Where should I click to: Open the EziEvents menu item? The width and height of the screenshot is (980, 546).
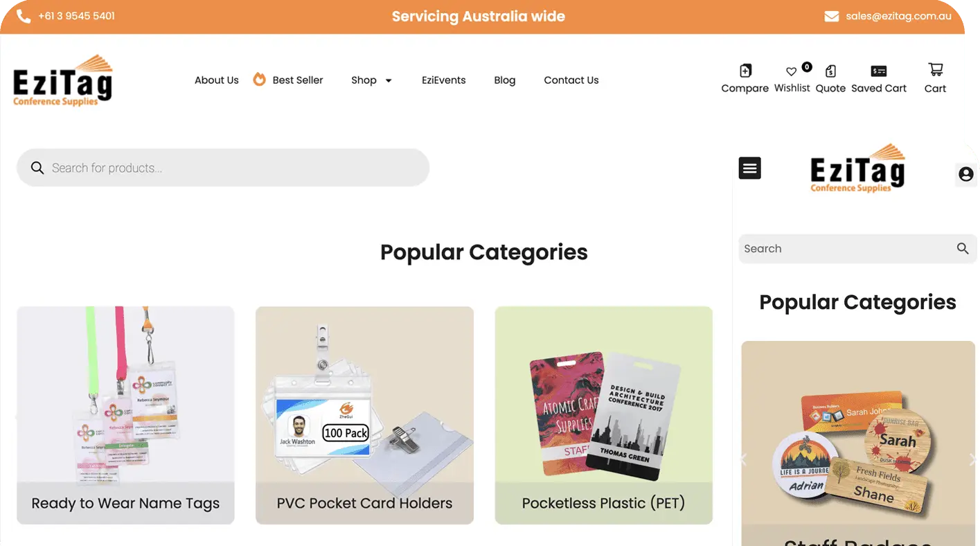coord(444,80)
